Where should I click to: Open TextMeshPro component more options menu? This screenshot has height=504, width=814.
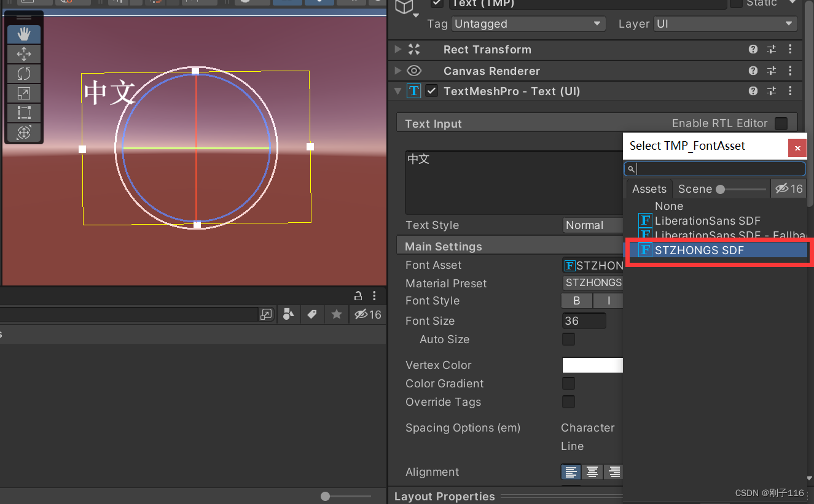click(791, 91)
